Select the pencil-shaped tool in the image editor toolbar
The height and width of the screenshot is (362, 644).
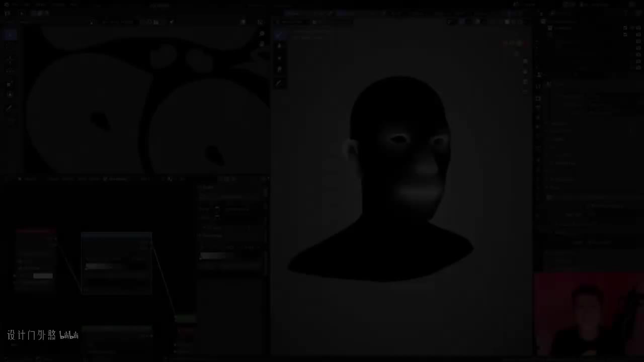(10, 108)
